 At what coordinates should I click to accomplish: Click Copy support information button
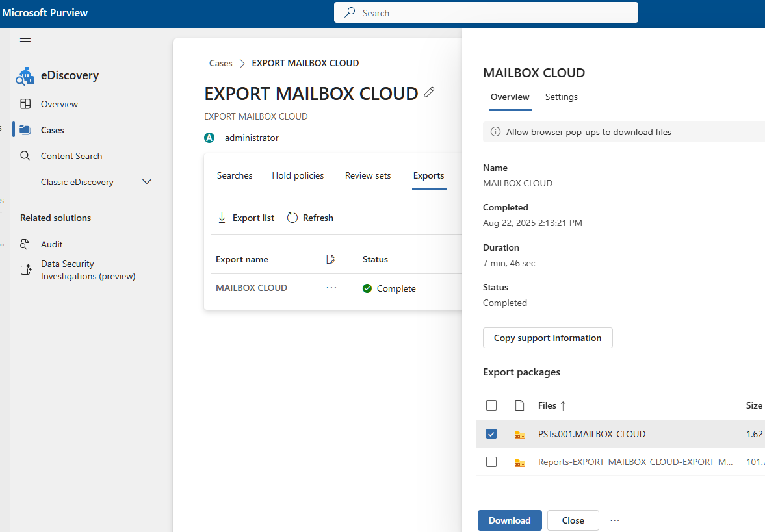click(x=547, y=338)
